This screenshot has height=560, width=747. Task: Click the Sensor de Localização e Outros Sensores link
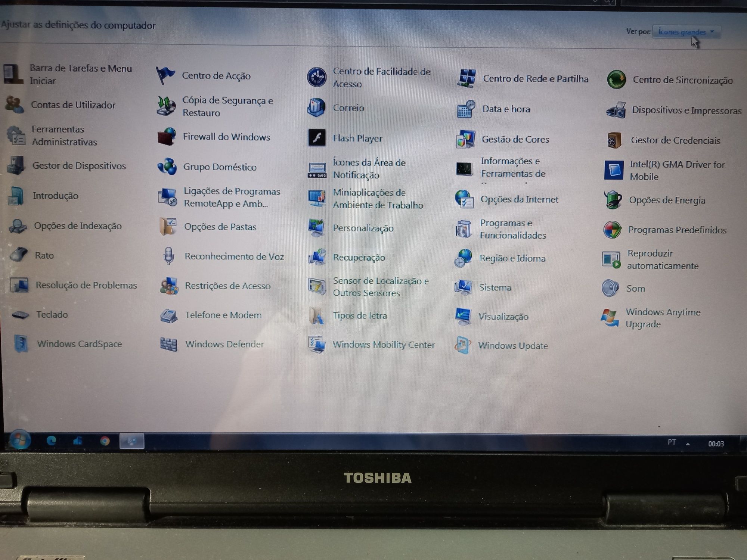[x=381, y=287]
